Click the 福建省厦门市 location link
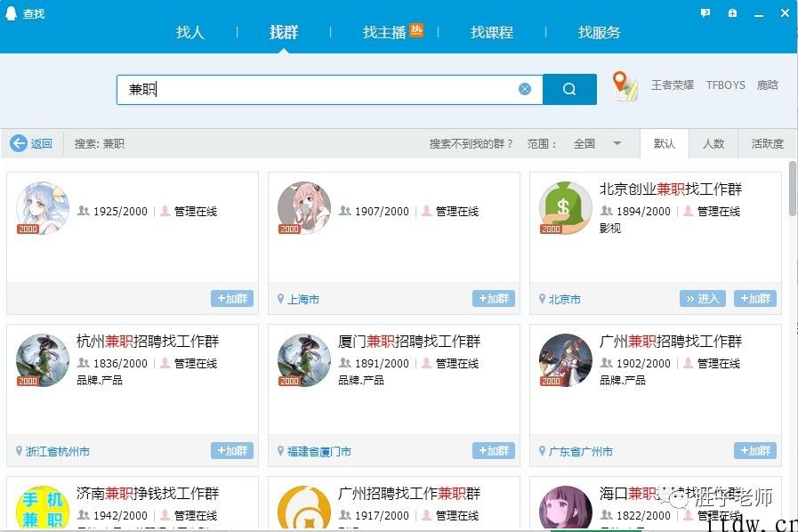 319,451
